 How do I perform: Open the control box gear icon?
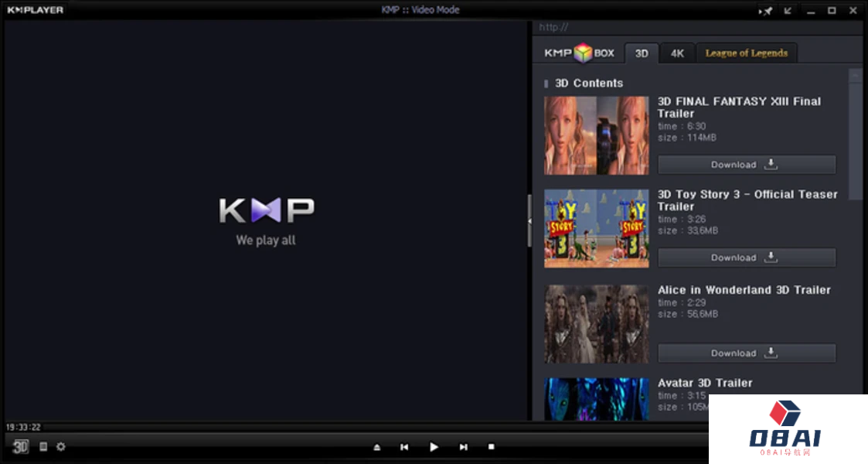click(60, 446)
